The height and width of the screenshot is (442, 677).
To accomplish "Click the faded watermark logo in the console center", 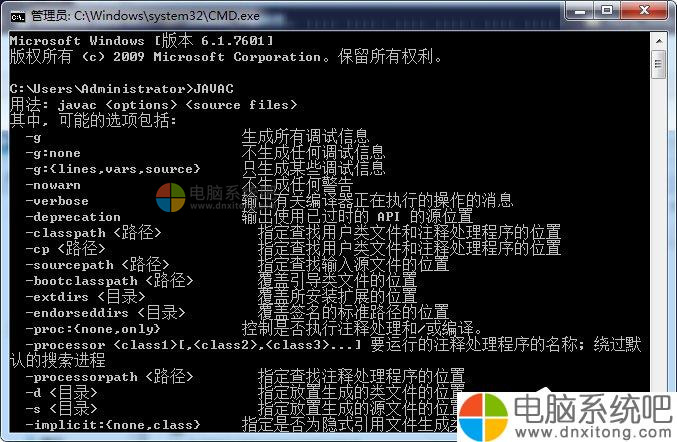I will [171, 197].
